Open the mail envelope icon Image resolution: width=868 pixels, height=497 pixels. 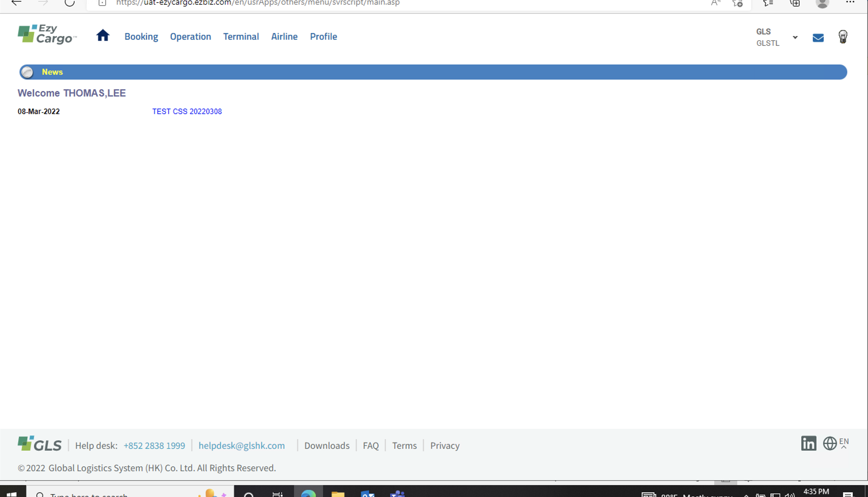pyautogui.click(x=818, y=37)
